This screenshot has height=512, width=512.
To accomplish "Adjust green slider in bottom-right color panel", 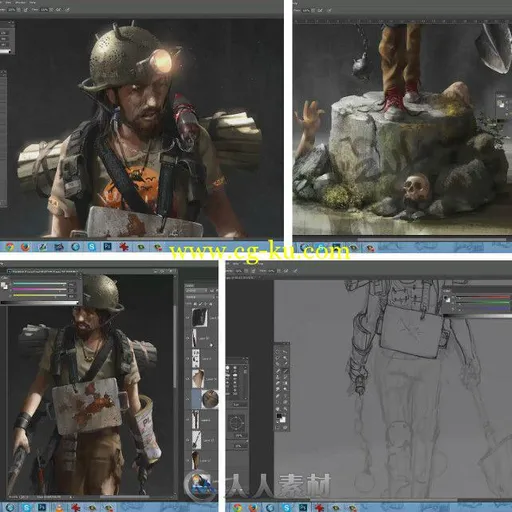I will point(483,302).
